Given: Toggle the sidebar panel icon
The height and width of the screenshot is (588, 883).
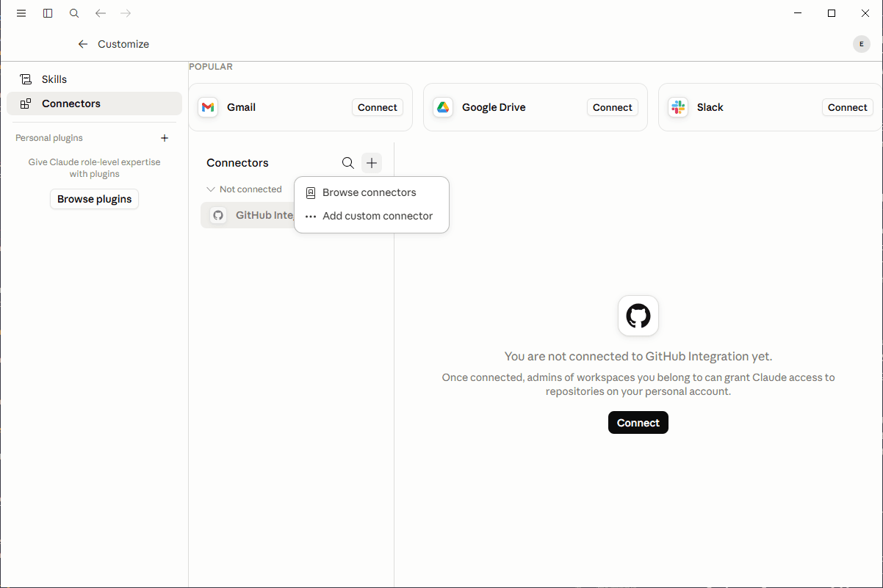Looking at the screenshot, I should 48,13.
